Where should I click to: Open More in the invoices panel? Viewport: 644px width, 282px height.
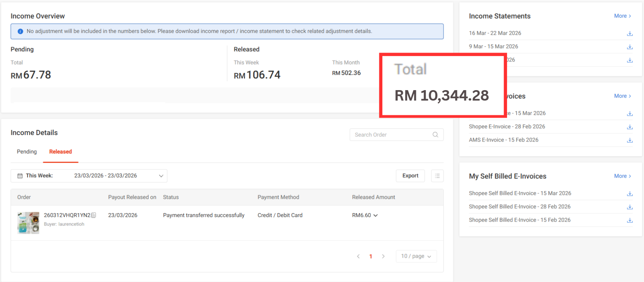pos(622,96)
